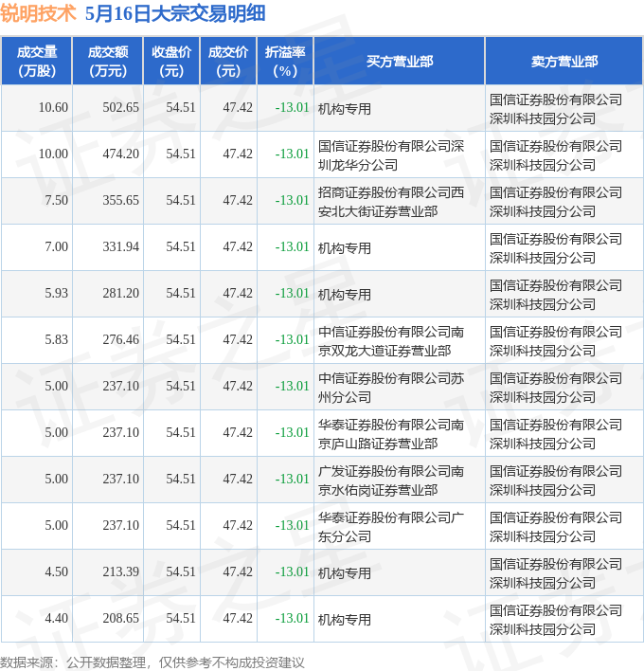Image resolution: width=644 pixels, height=671 pixels.
Task: Select the 买方营业部 column header
Action: pyautogui.click(x=400, y=62)
